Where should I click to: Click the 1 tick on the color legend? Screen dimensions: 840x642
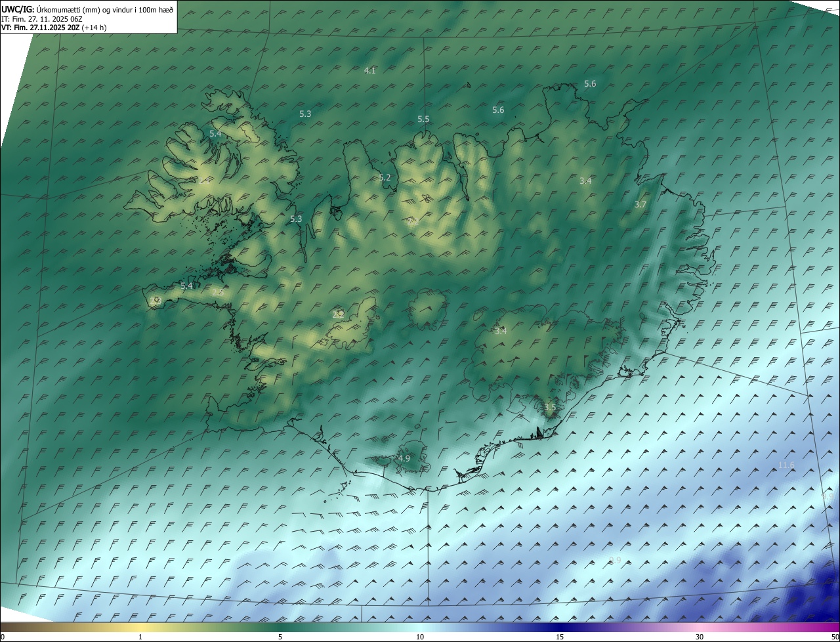pyautogui.click(x=140, y=637)
